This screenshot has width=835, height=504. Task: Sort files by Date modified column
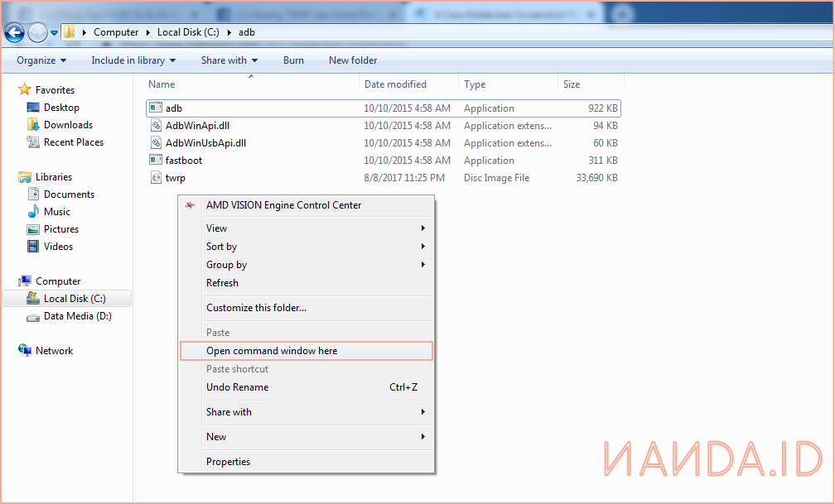(395, 84)
